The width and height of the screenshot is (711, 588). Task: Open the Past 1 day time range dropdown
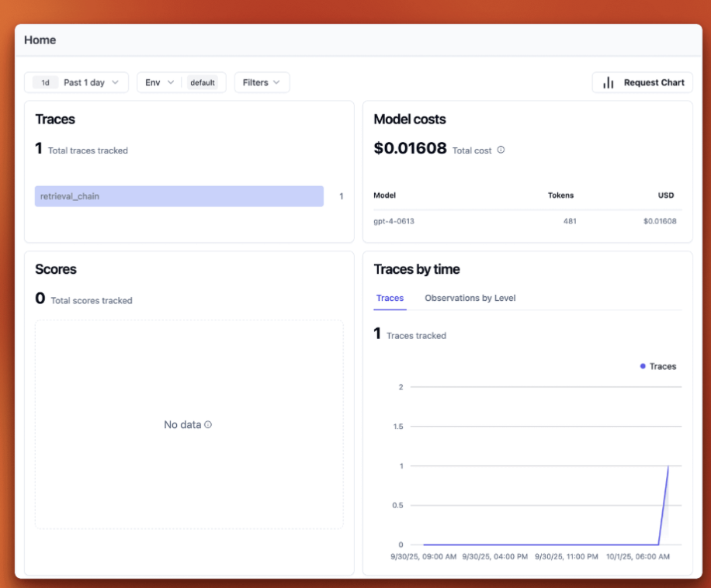tap(77, 82)
